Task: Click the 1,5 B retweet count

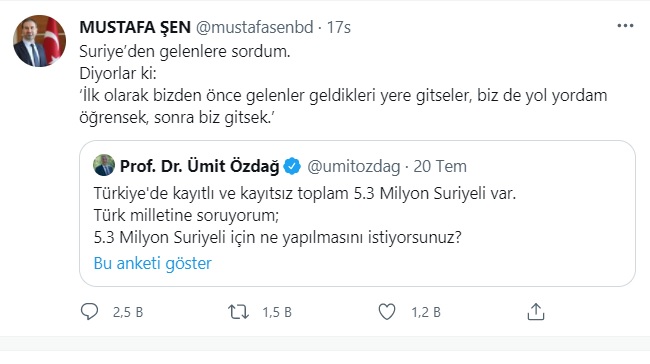Action: pyautogui.click(x=277, y=312)
